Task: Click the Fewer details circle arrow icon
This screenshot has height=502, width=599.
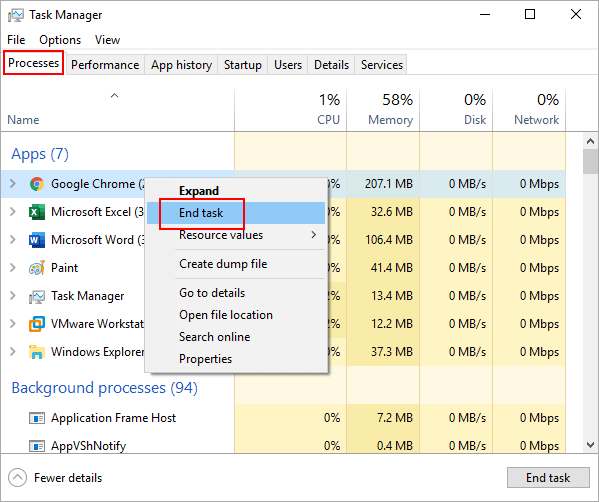Action: [x=17, y=478]
